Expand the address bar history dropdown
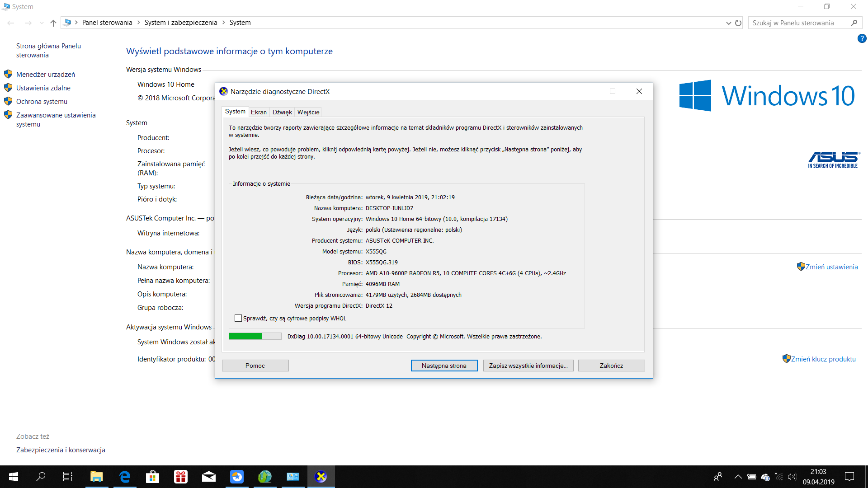The height and width of the screenshot is (488, 868). (x=728, y=23)
